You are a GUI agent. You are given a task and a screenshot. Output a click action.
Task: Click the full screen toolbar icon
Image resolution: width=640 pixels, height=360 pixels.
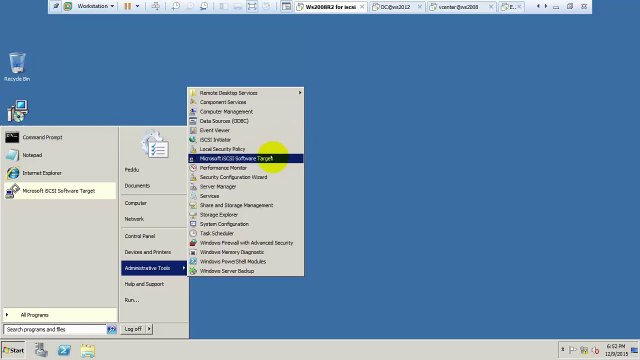pos(252,6)
